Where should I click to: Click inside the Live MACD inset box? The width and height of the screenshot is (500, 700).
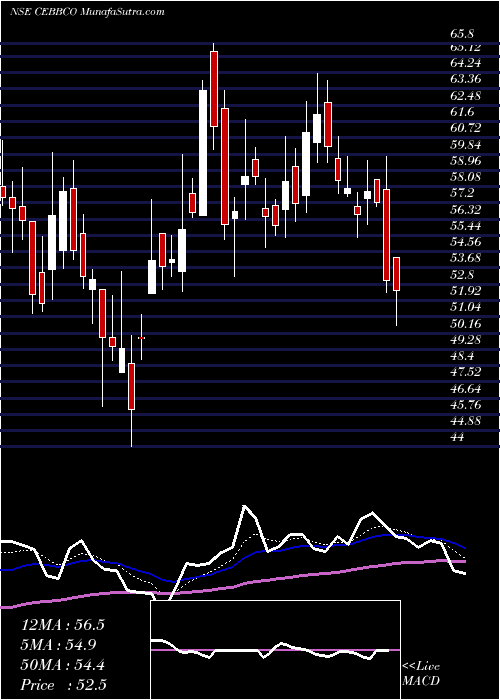click(275, 650)
